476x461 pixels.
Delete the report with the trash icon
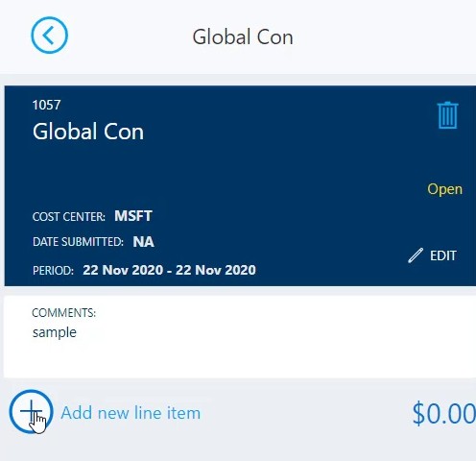447,115
